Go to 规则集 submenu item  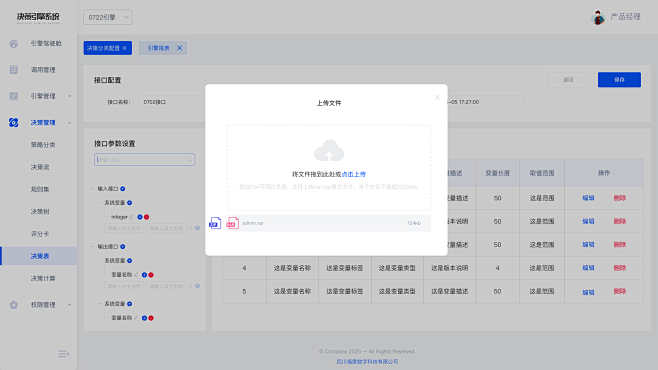coord(40,189)
